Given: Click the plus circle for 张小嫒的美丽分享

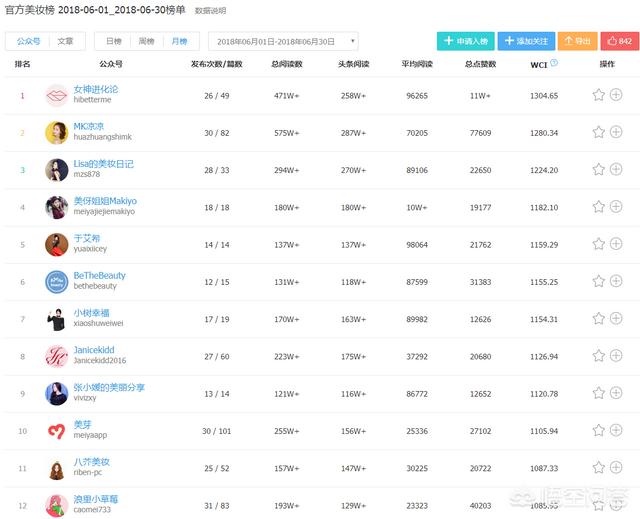Looking at the screenshot, I should [x=616, y=393].
